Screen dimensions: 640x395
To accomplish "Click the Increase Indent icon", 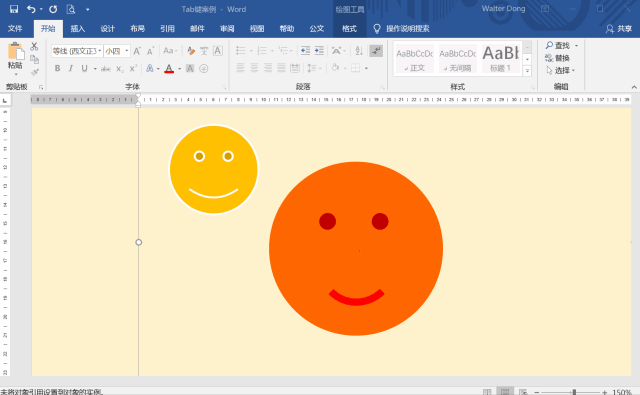I will pos(319,51).
